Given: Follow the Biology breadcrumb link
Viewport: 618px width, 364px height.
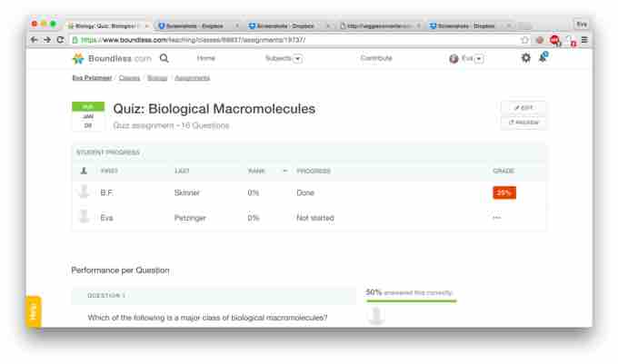Looking at the screenshot, I should (x=158, y=78).
